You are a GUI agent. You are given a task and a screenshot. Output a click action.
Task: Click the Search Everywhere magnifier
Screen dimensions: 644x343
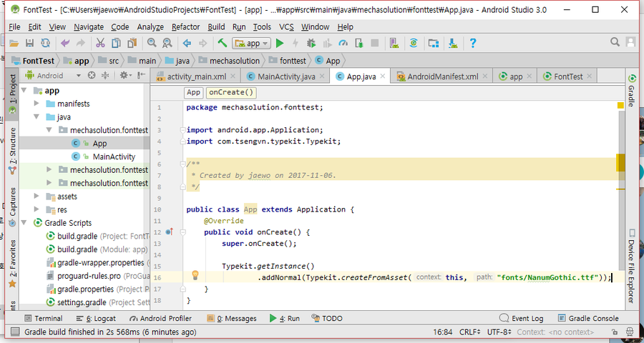(x=615, y=42)
